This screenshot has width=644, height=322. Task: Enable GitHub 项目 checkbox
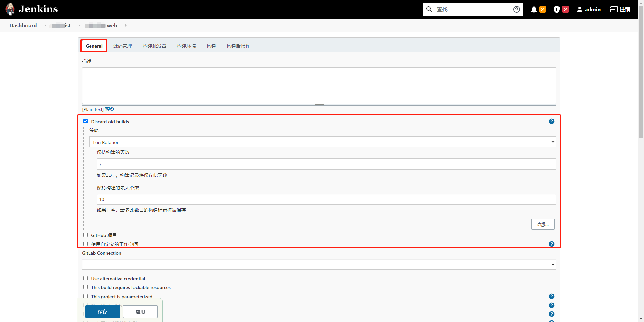(x=85, y=235)
